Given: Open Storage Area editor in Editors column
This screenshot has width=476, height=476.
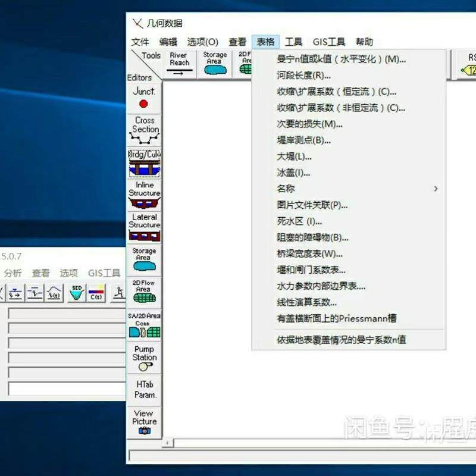Looking at the screenshot, I should click(x=144, y=259).
